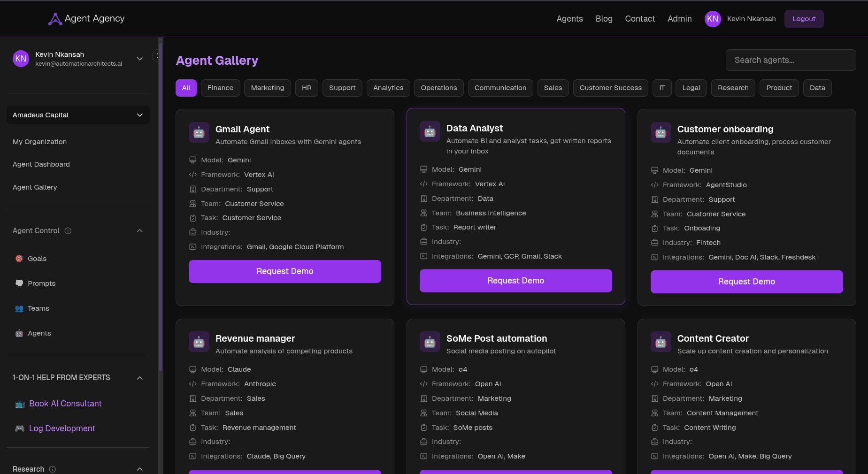Expand the Kevin Nkansah account menu in sidebar
Screen dimensions: 868x474
tap(139, 59)
